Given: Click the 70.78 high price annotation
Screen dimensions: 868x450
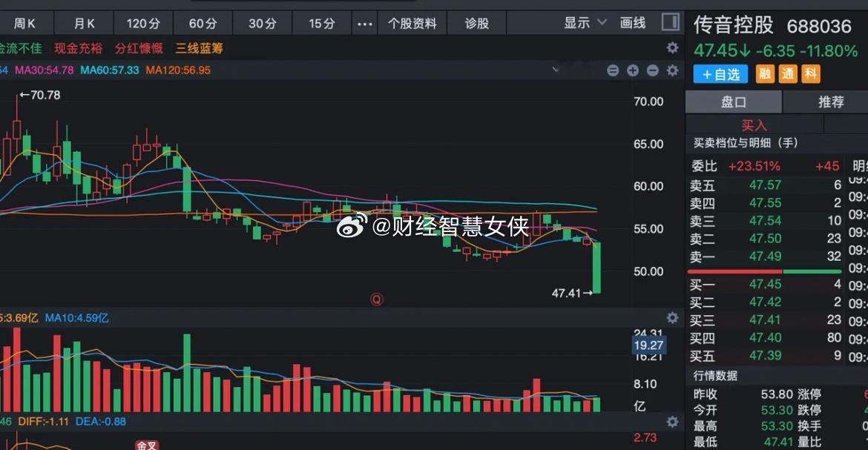Looking at the screenshot, I should point(40,95).
